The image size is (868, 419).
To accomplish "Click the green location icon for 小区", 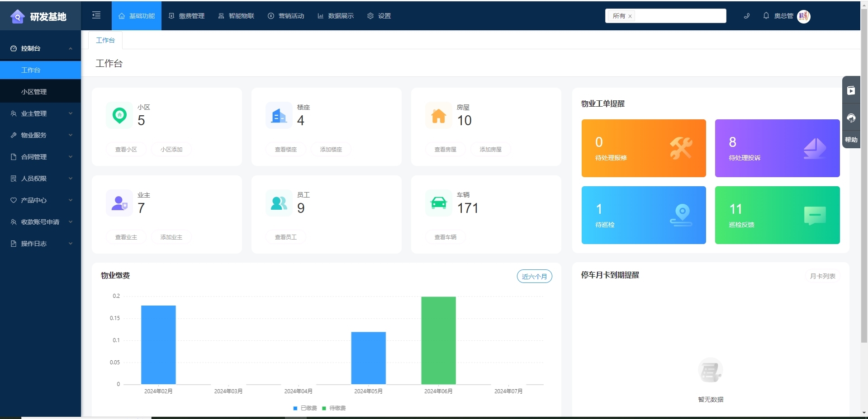I will pos(119,115).
